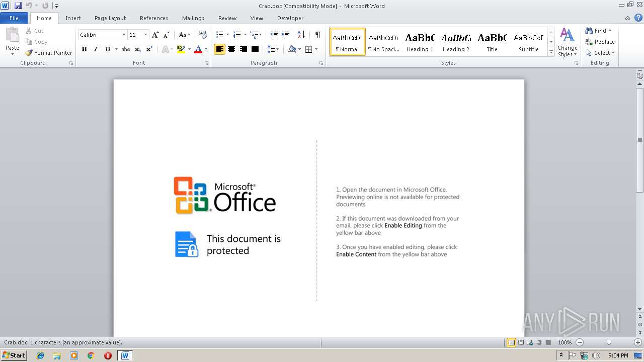The height and width of the screenshot is (362, 644).
Task: Switch to the Insert tab
Action: 73,18
